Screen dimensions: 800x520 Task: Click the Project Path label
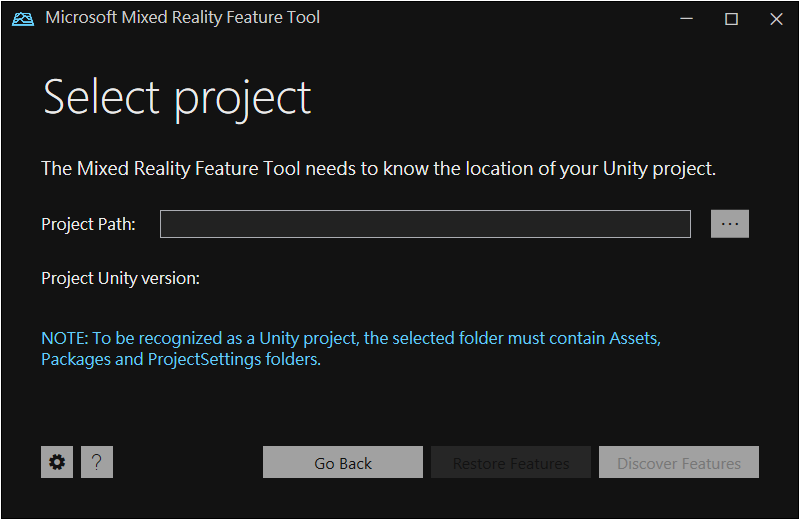(x=88, y=224)
